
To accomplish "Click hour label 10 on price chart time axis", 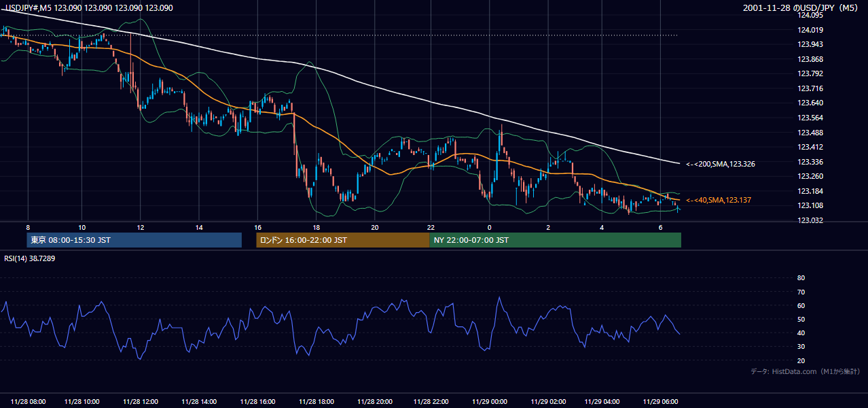I will [x=82, y=227].
